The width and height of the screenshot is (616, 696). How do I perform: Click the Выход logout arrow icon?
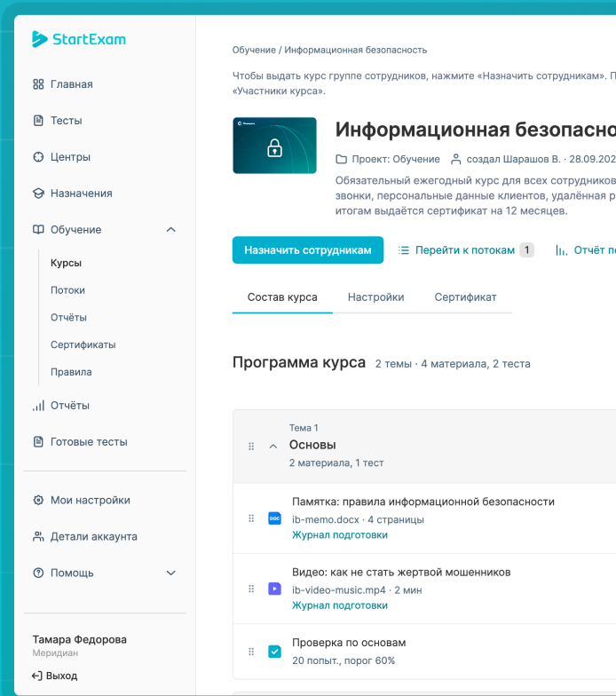(37, 676)
